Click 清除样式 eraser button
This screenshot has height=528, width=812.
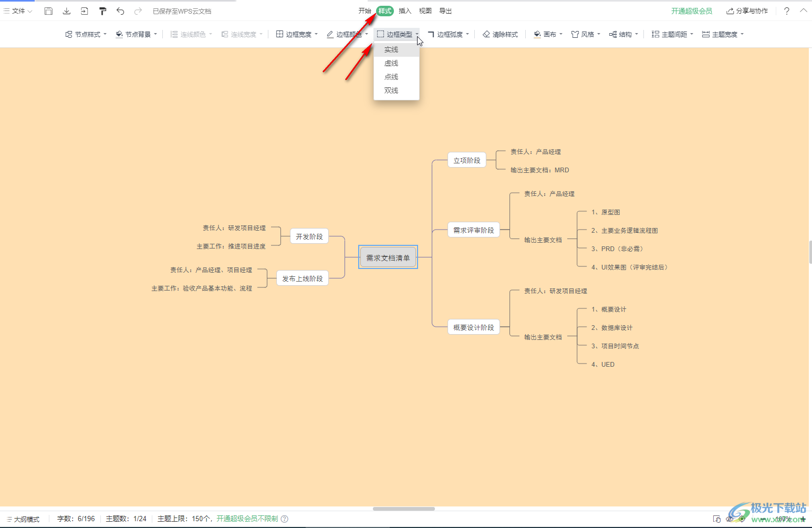coord(500,34)
